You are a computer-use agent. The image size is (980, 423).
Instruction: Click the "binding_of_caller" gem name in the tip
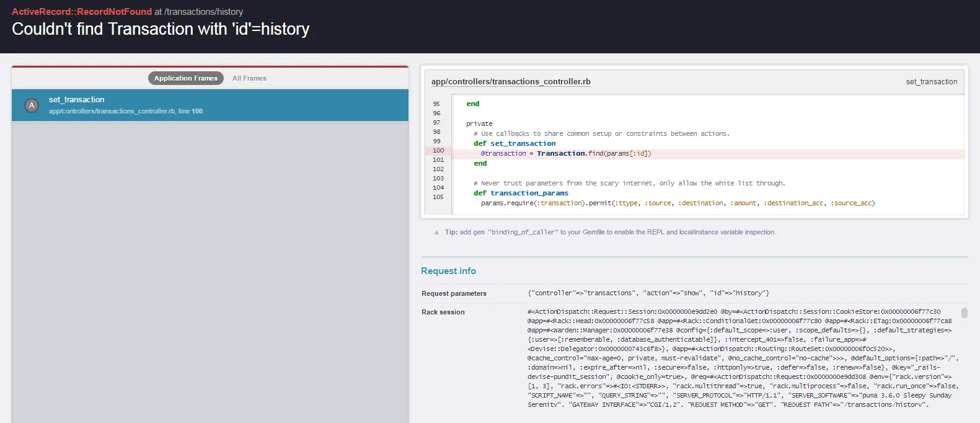click(523, 233)
